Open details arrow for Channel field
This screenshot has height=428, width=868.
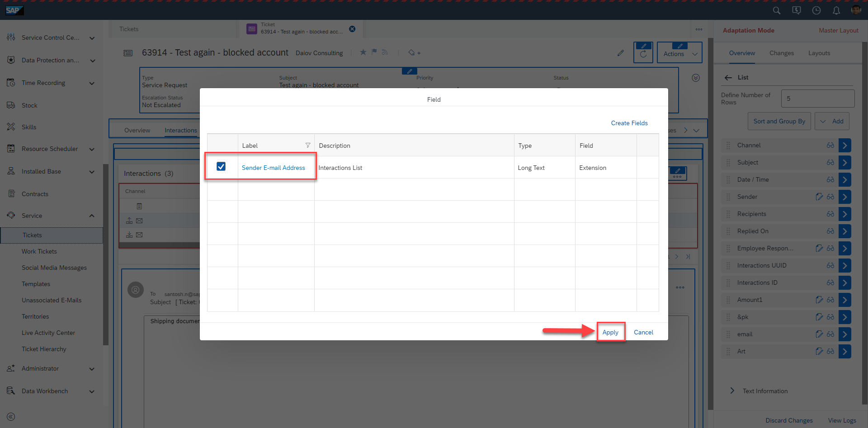[x=844, y=145]
